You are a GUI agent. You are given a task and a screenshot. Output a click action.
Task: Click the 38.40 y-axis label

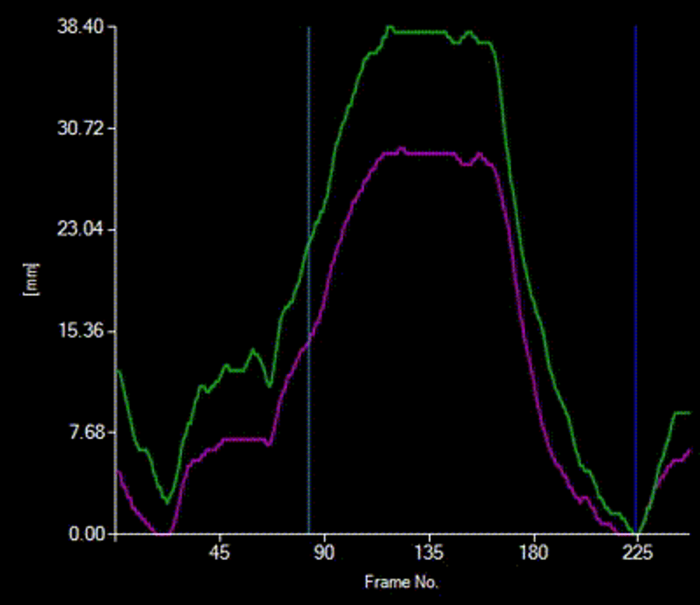81,26
